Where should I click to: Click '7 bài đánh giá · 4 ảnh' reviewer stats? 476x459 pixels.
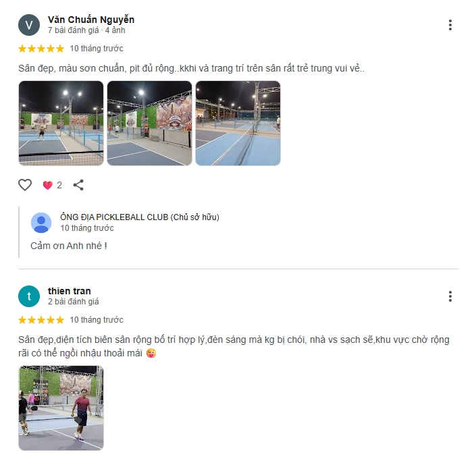pyautogui.click(x=86, y=30)
